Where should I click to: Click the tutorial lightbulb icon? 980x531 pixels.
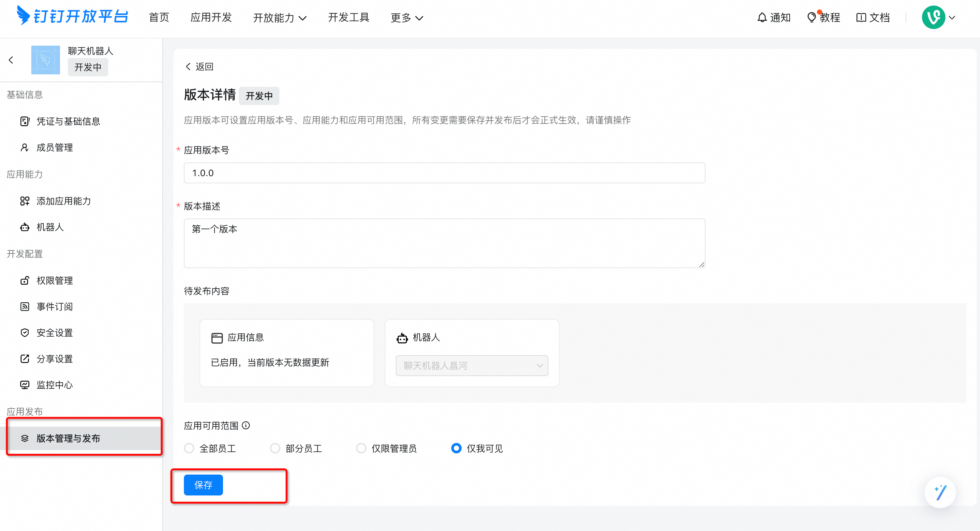pos(811,17)
